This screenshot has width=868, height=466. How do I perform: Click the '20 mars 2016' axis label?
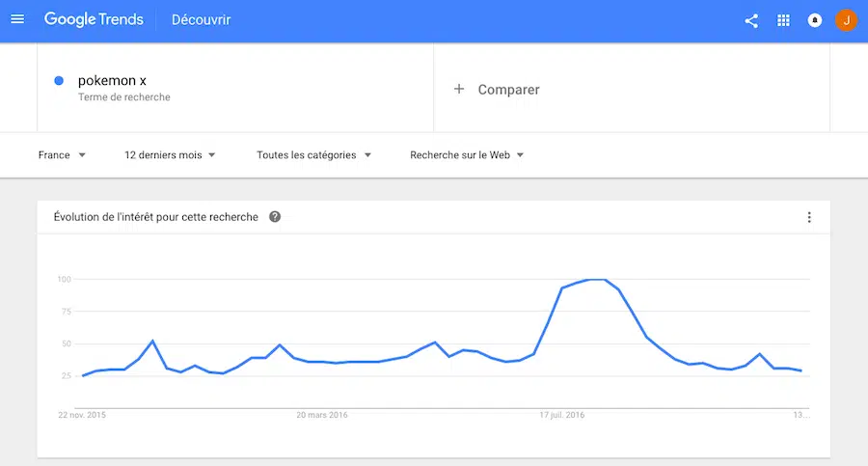[322, 415]
